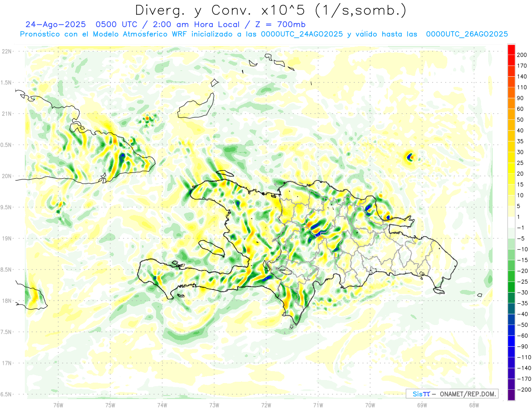Click the 76W longitude label
Screen dimensions: 532x411
(58, 405)
